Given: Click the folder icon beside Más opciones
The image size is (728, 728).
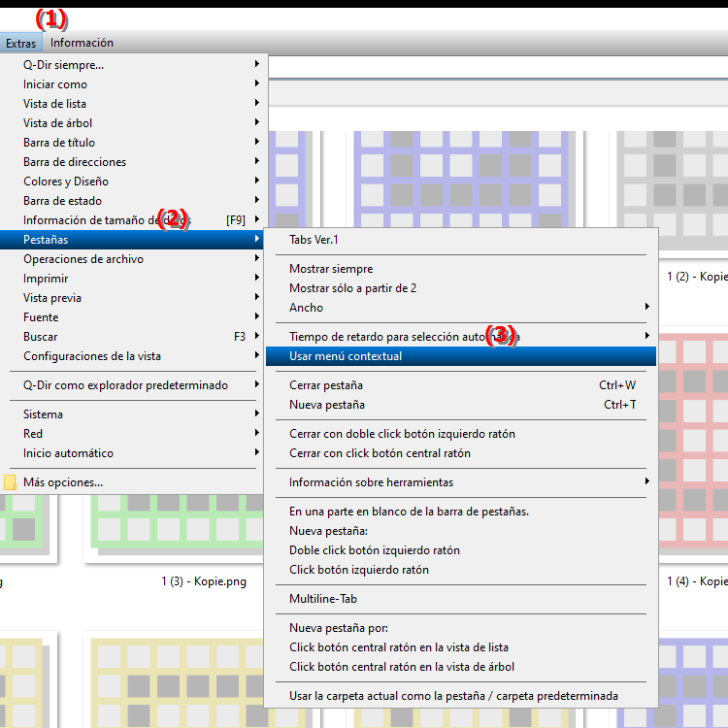Looking at the screenshot, I should click(x=11, y=482).
